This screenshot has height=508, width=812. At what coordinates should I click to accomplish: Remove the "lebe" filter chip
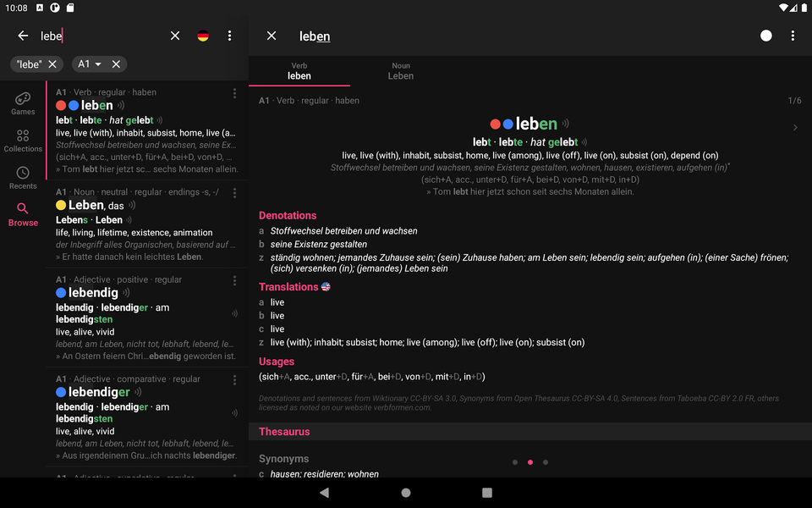[52, 63]
